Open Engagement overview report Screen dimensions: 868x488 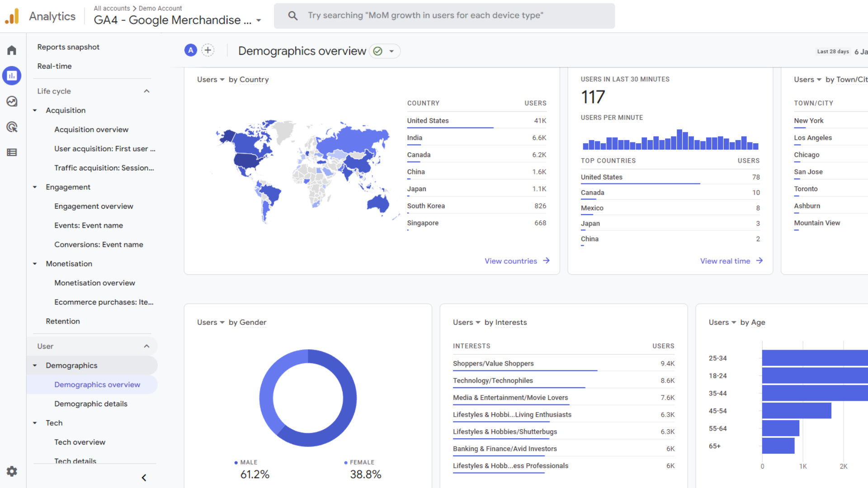pyautogui.click(x=94, y=206)
